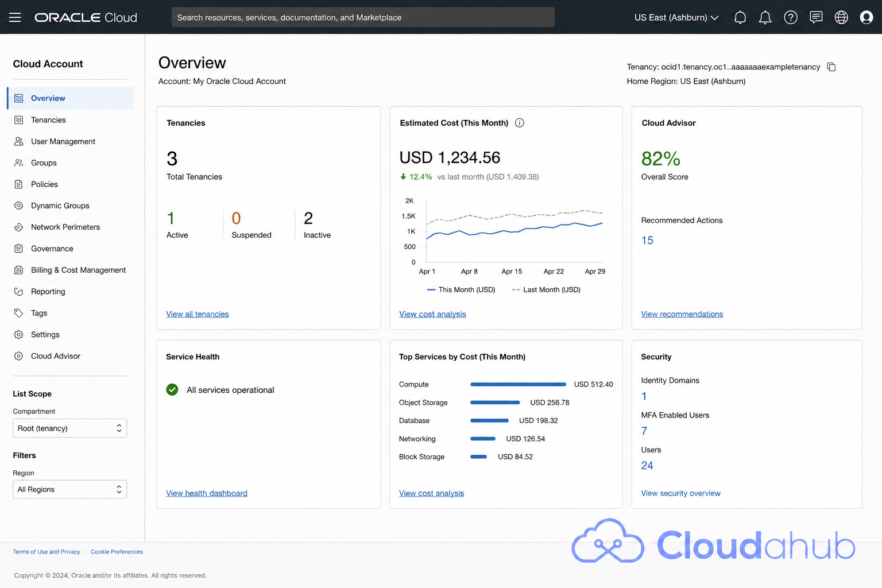This screenshot has width=882, height=588.
Task: Click the Active tenancies count 1
Action: click(171, 218)
